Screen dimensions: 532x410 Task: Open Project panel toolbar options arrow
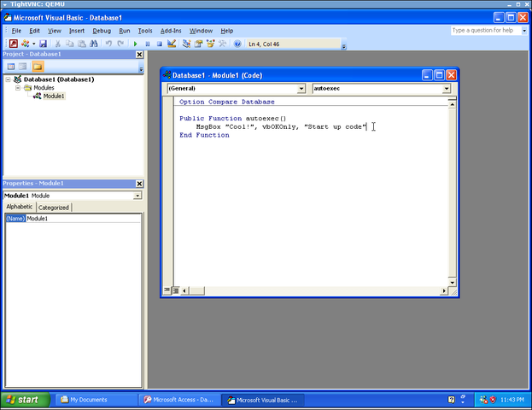point(141,69)
